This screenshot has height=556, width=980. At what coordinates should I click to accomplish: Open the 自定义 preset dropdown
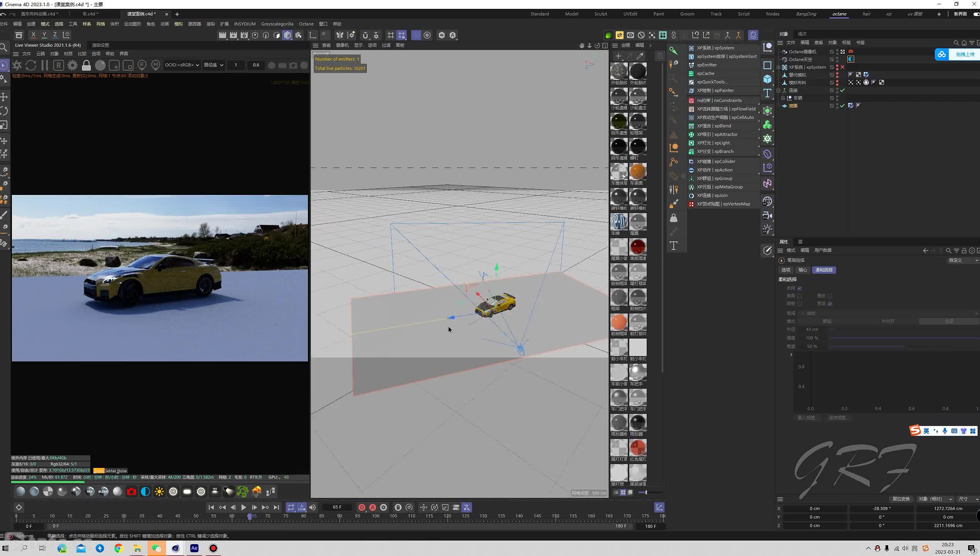[963, 261]
